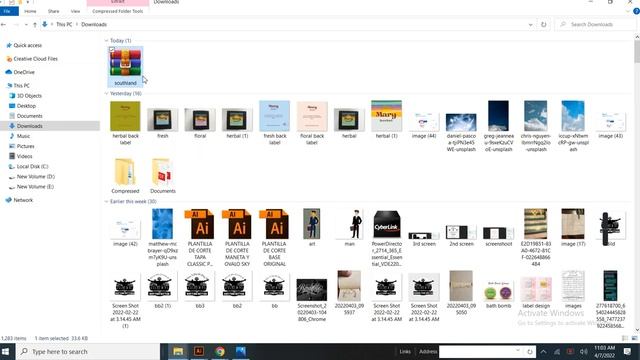Uncheck the southland file checkbox

pos(112,50)
